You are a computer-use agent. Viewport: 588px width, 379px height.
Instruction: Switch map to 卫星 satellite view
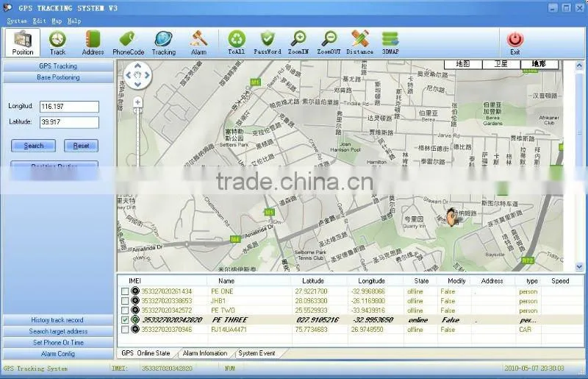tap(501, 64)
